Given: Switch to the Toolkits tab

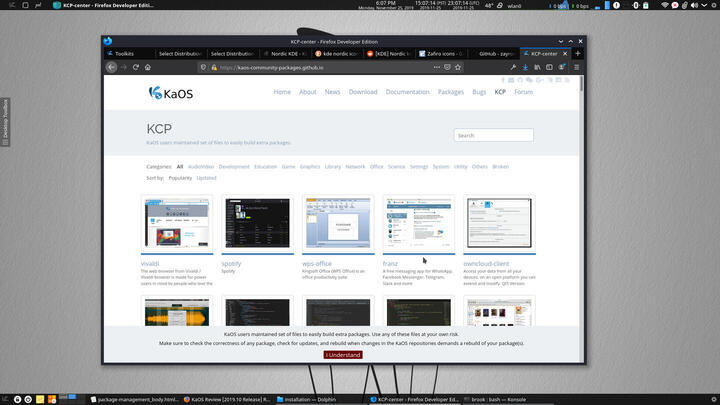Looking at the screenshot, I should (x=127, y=54).
